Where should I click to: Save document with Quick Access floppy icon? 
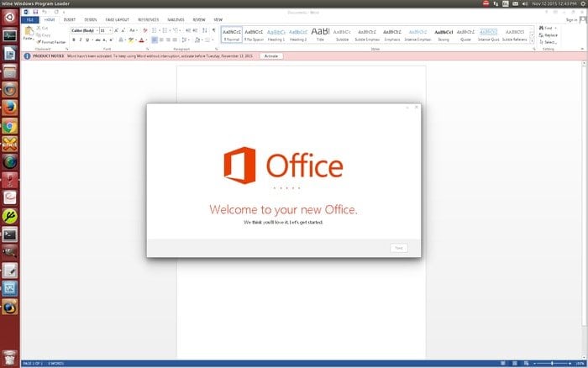coord(35,12)
